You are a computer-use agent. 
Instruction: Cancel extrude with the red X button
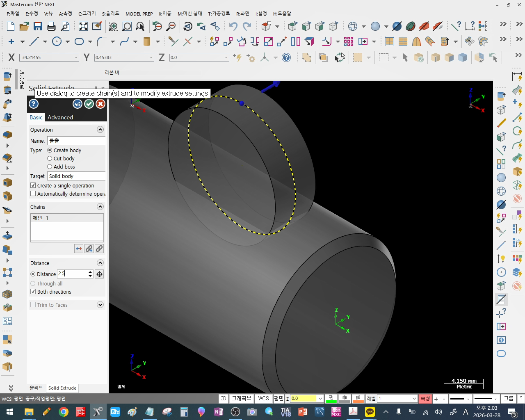pyautogui.click(x=100, y=104)
